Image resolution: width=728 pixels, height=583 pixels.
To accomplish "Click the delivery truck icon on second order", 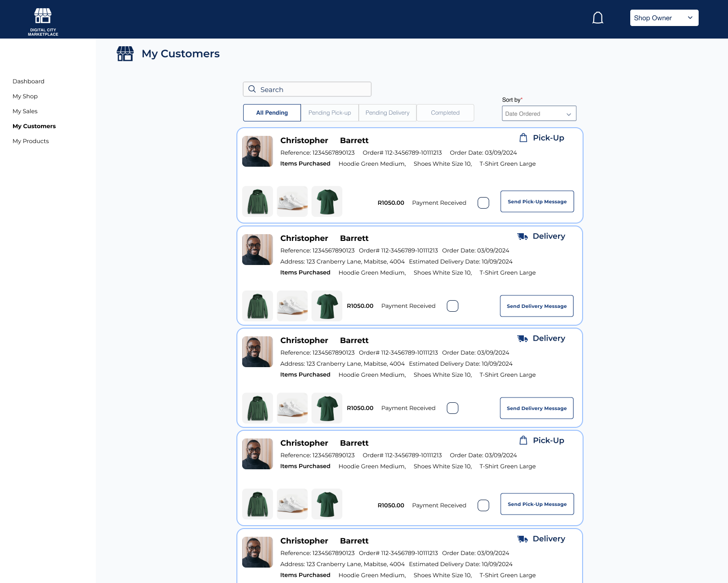I will pyautogui.click(x=522, y=236).
